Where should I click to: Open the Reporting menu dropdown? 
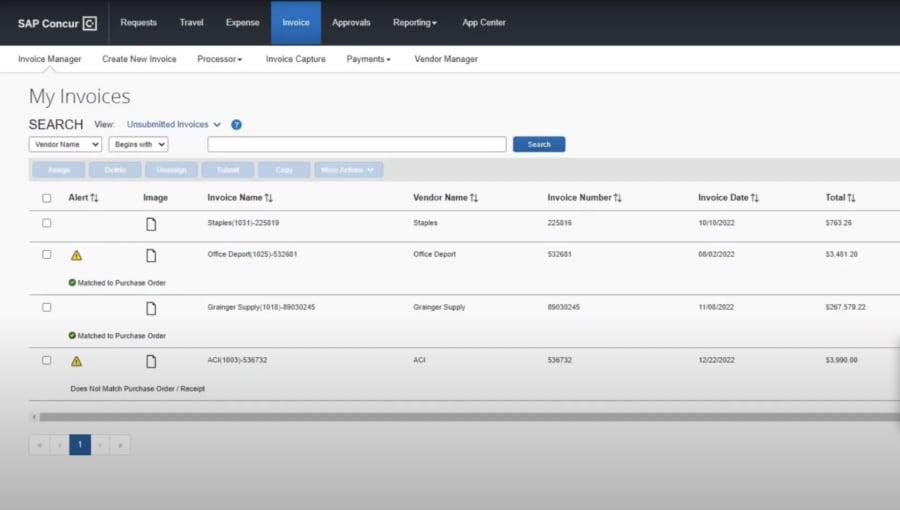(414, 22)
